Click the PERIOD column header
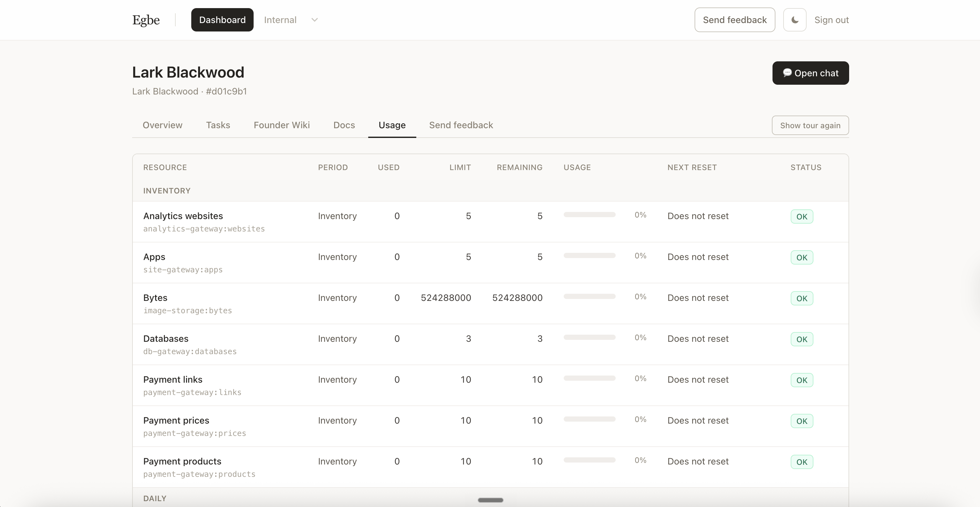This screenshot has height=507, width=980. pos(333,167)
